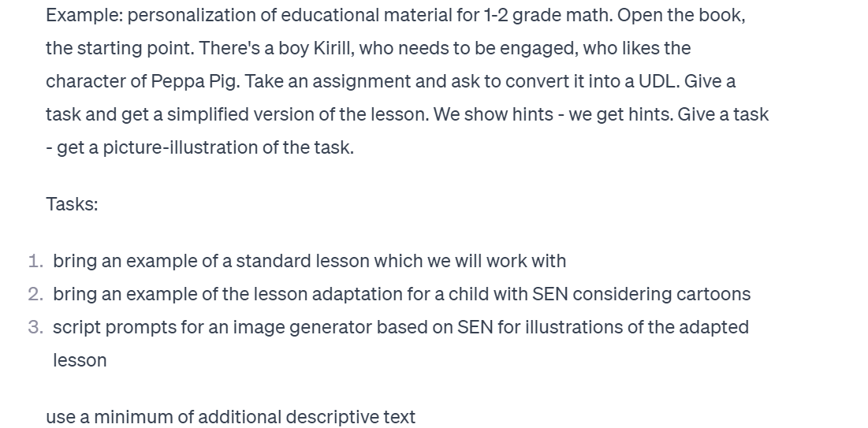The width and height of the screenshot is (868, 428).
Task: Click the number 2 list marker
Action: 36,294
